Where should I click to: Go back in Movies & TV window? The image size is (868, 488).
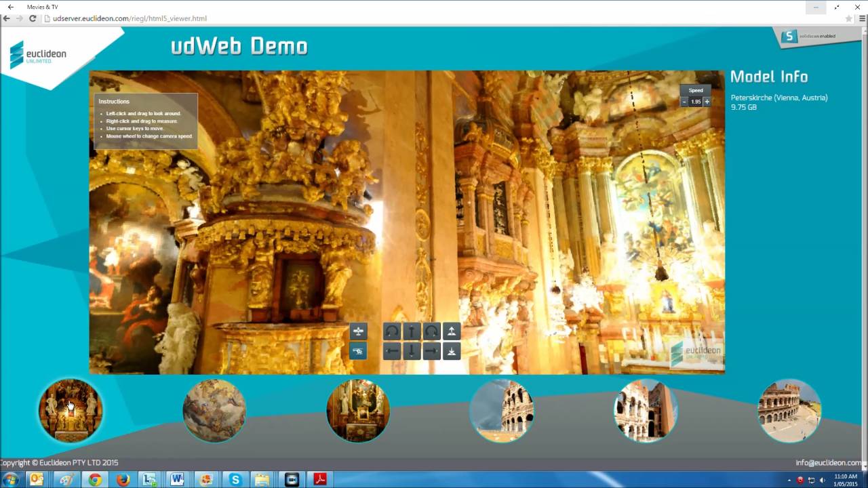[x=10, y=6]
